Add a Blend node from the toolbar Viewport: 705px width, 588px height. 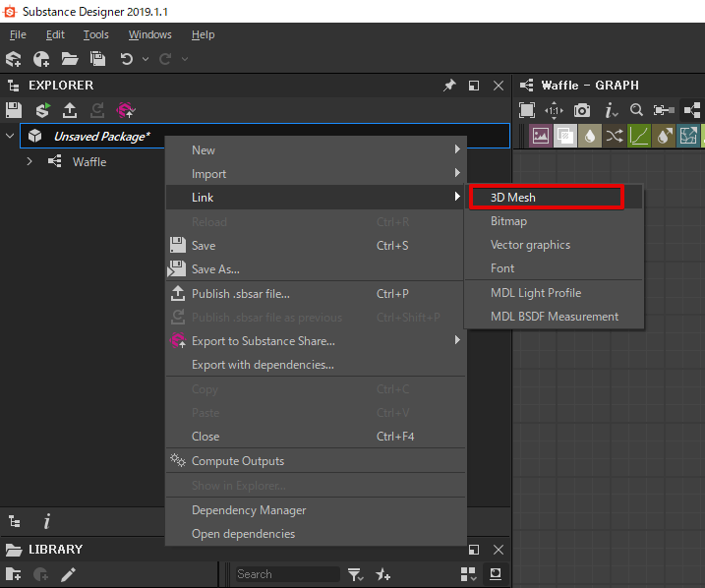click(565, 136)
